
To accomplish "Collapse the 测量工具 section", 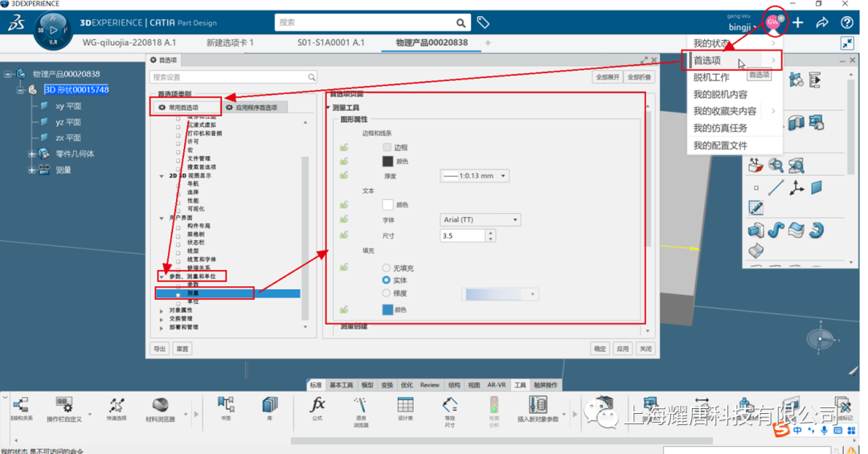I will tap(328, 108).
